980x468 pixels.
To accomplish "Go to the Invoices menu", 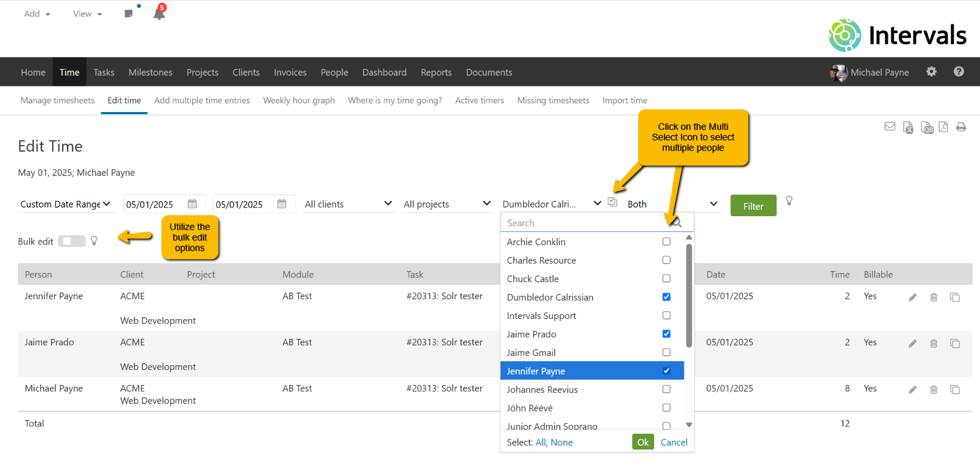I will (x=290, y=73).
